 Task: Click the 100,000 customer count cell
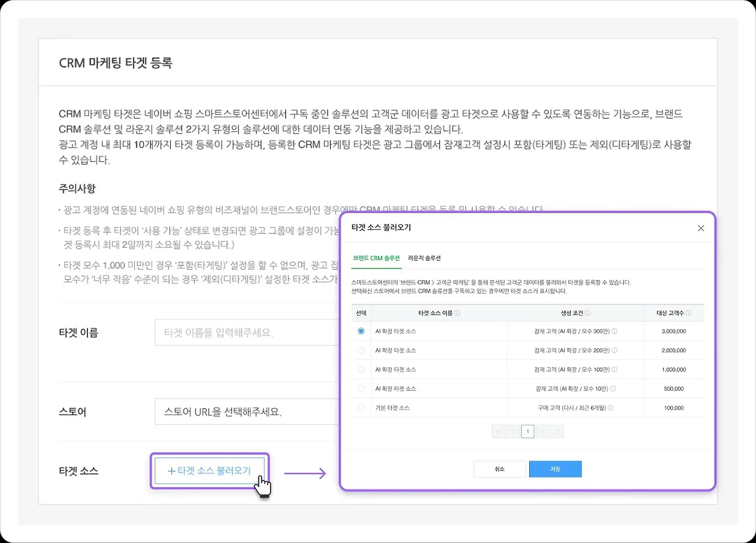(674, 408)
